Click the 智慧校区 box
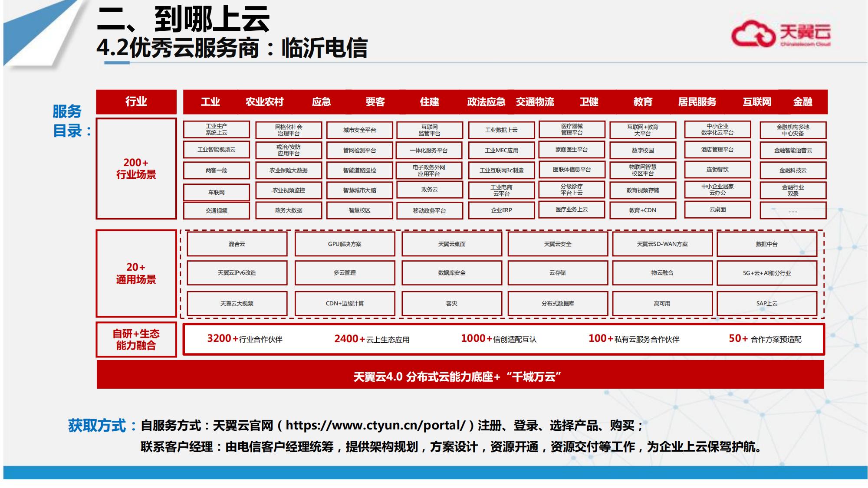The width and height of the screenshot is (868, 488). click(x=360, y=210)
